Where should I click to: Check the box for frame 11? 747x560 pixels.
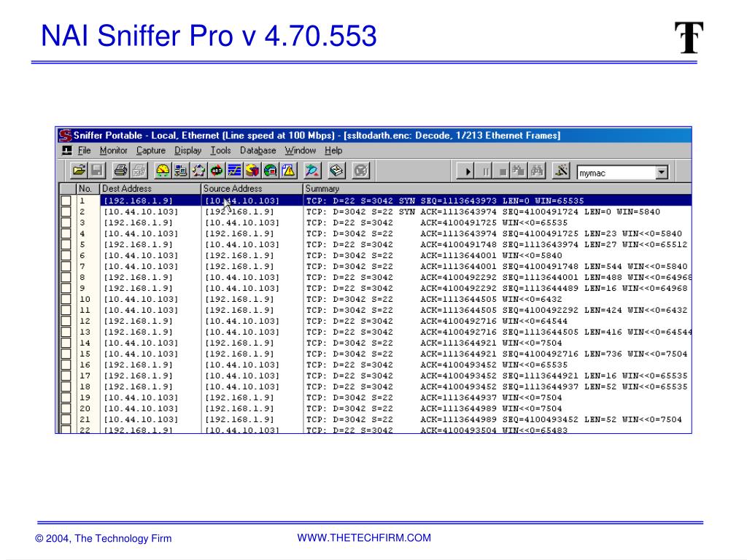(x=66, y=310)
